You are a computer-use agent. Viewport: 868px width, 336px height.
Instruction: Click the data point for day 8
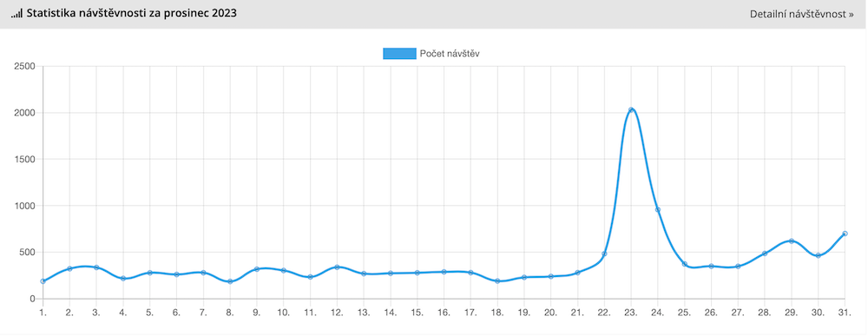click(x=230, y=282)
